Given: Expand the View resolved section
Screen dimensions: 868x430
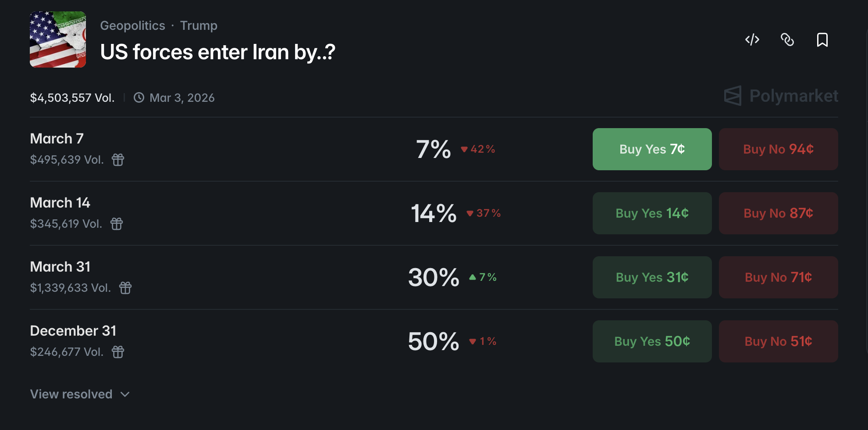Looking at the screenshot, I should [x=80, y=394].
